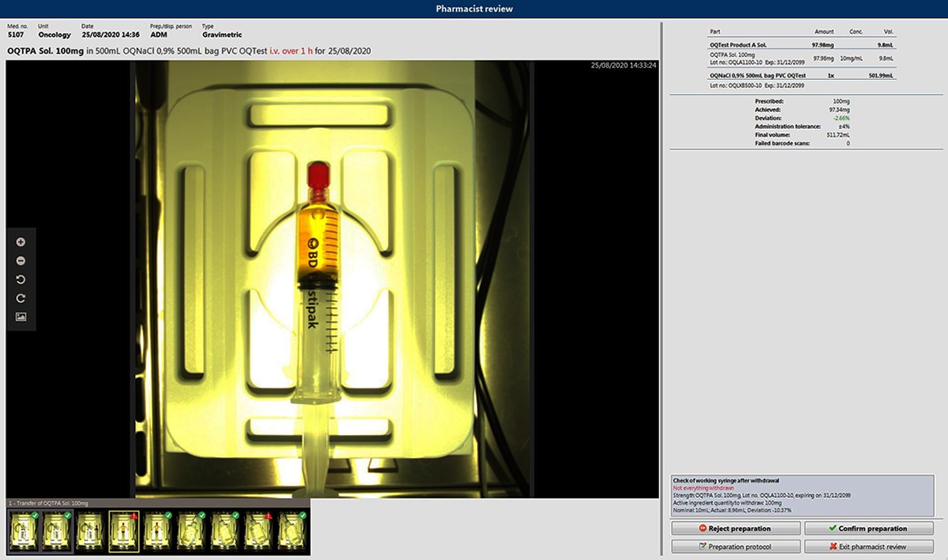Confirm the preparation

(868, 529)
